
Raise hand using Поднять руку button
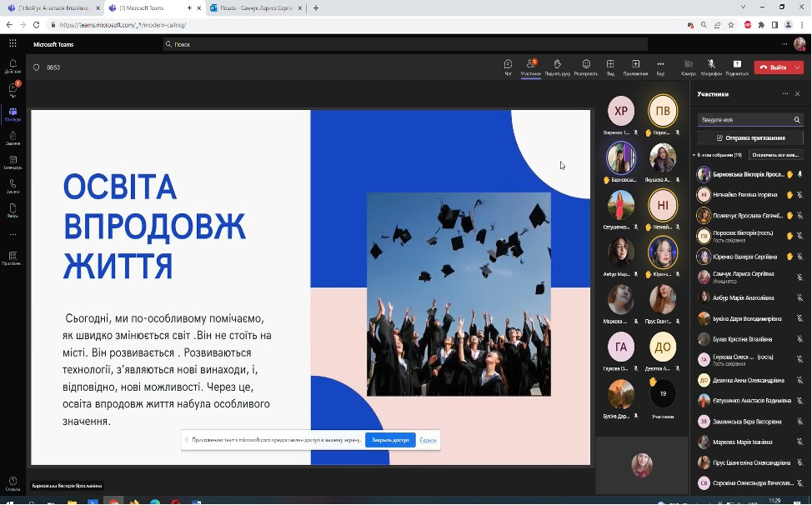558,67
